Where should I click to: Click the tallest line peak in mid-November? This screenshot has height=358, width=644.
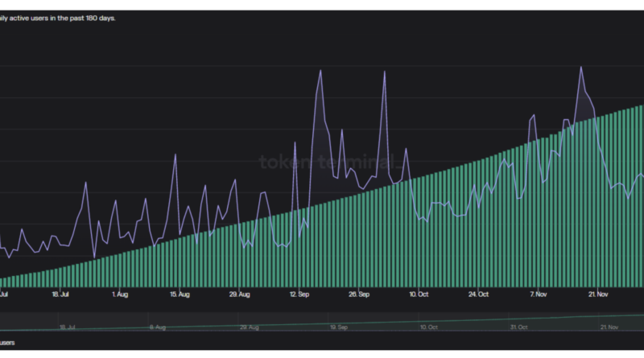(580, 68)
